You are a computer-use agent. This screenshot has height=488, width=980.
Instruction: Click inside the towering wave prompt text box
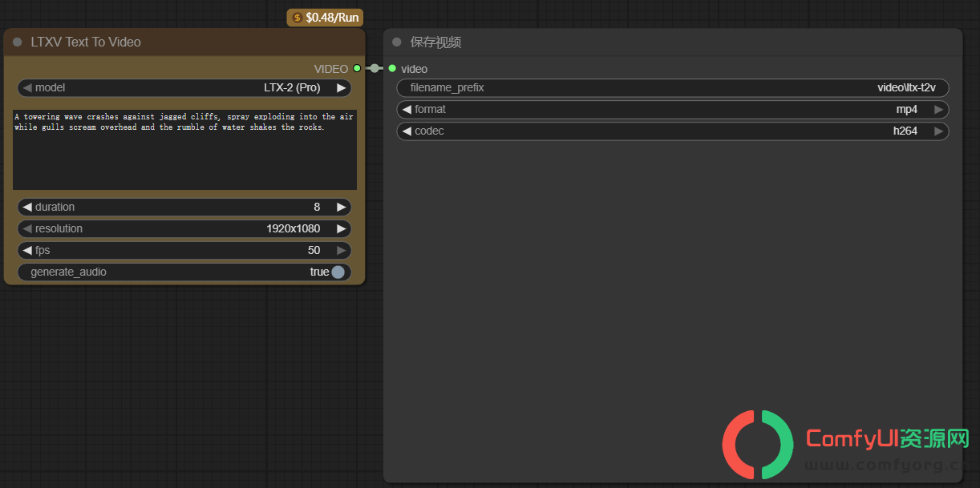[184, 149]
